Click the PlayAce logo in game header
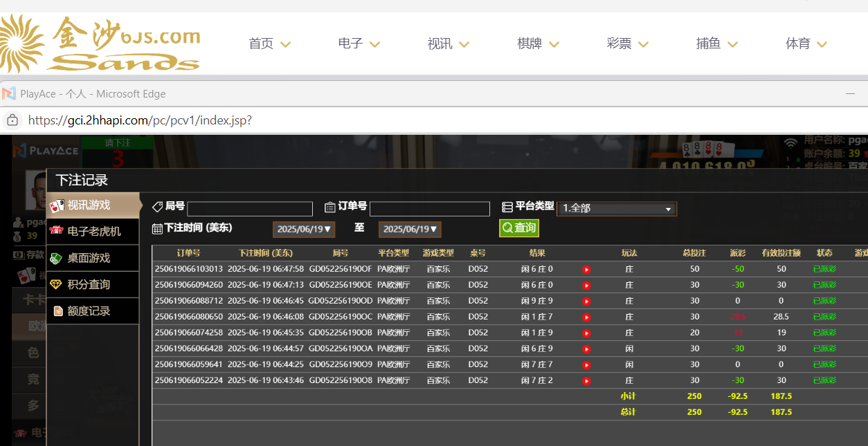The image size is (868, 446). (x=46, y=150)
